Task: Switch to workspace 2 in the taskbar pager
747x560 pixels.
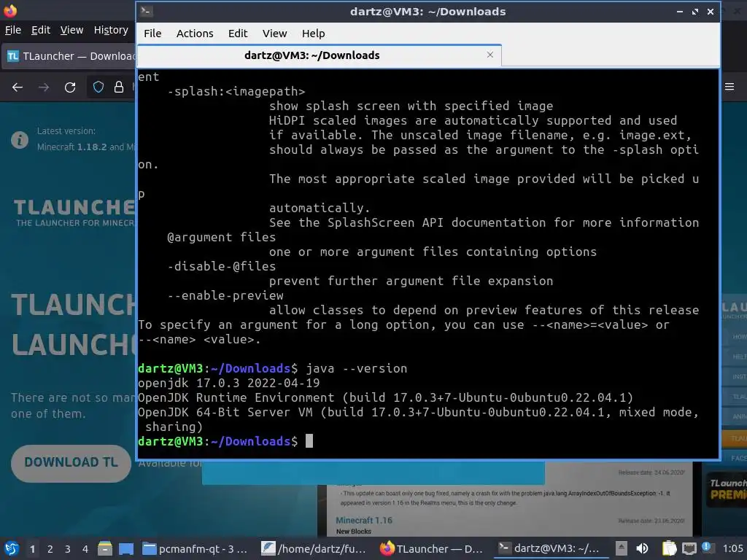Action: coord(50,549)
